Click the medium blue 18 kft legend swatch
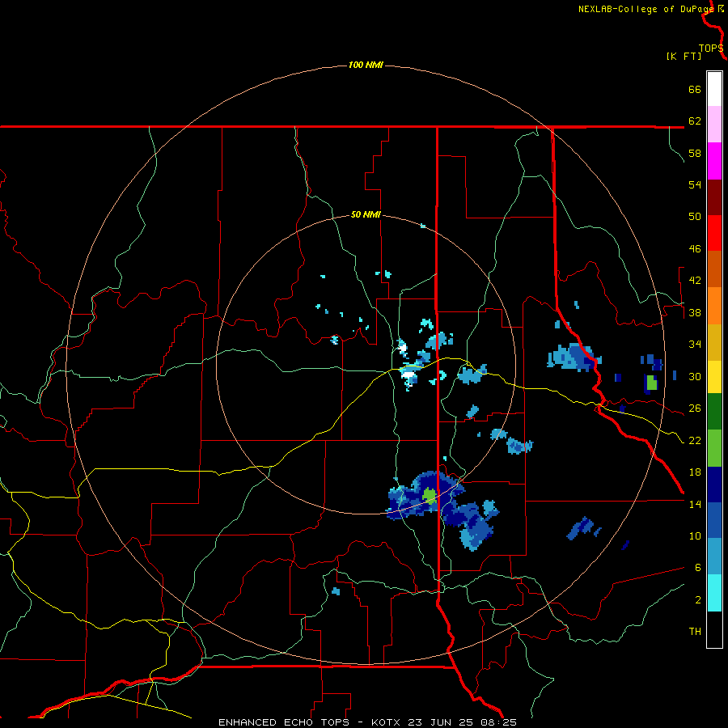728x728 pixels. tap(714, 520)
